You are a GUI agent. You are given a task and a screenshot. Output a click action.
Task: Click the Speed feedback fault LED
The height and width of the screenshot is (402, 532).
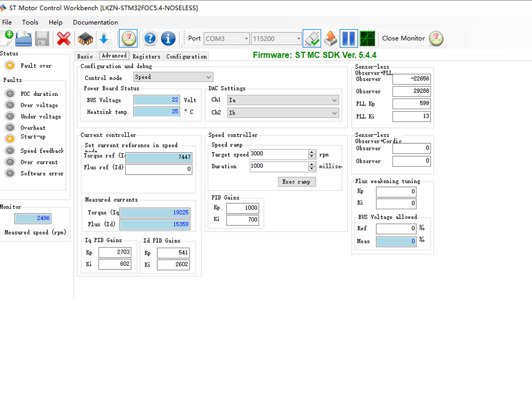10,151
